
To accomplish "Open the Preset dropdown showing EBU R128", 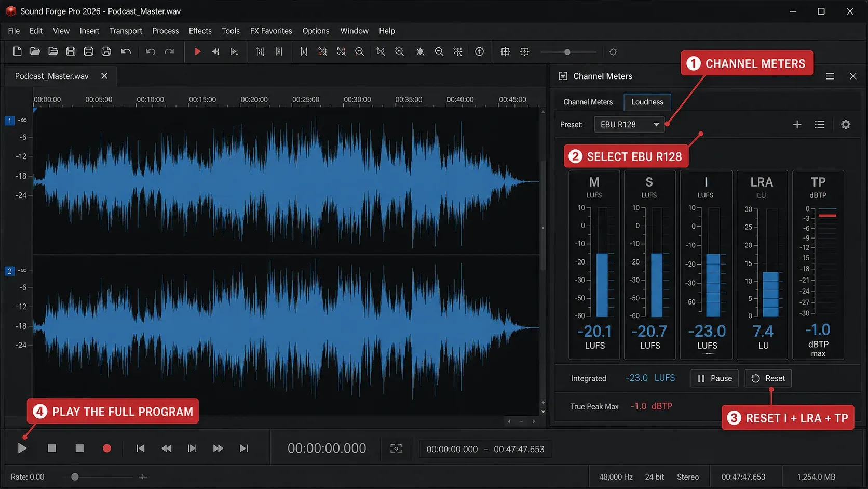I will tap(629, 125).
